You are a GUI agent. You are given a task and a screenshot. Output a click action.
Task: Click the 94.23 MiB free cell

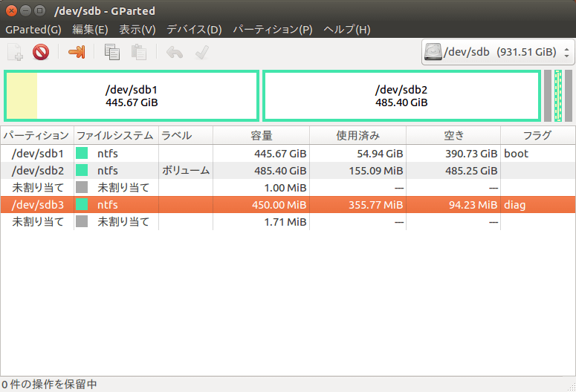(453, 204)
